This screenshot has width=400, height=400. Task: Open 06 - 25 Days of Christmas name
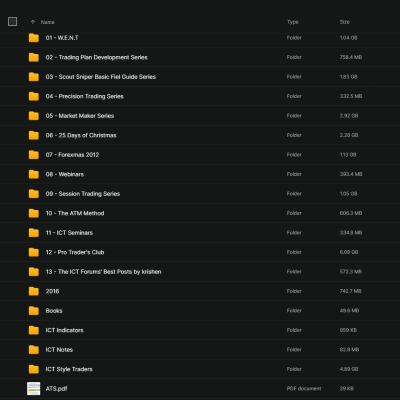click(x=81, y=135)
